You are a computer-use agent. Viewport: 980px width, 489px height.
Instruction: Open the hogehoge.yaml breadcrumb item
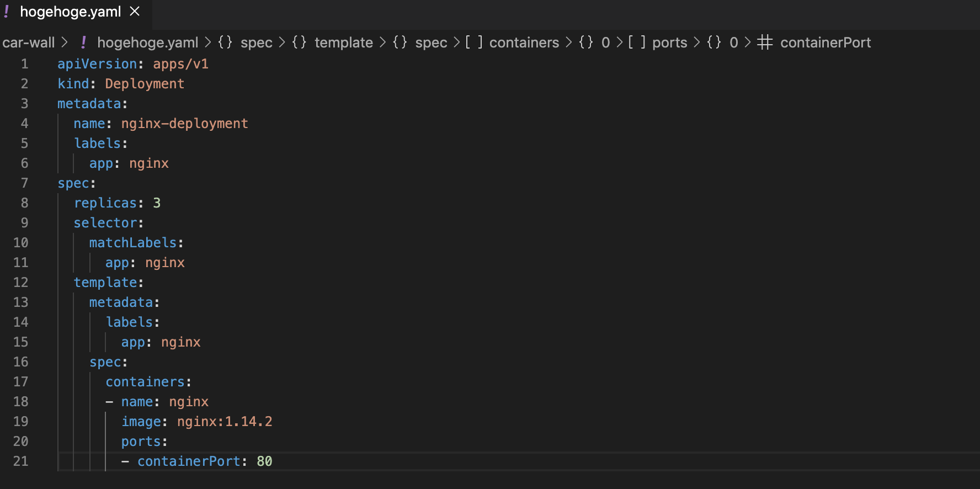click(x=148, y=42)
